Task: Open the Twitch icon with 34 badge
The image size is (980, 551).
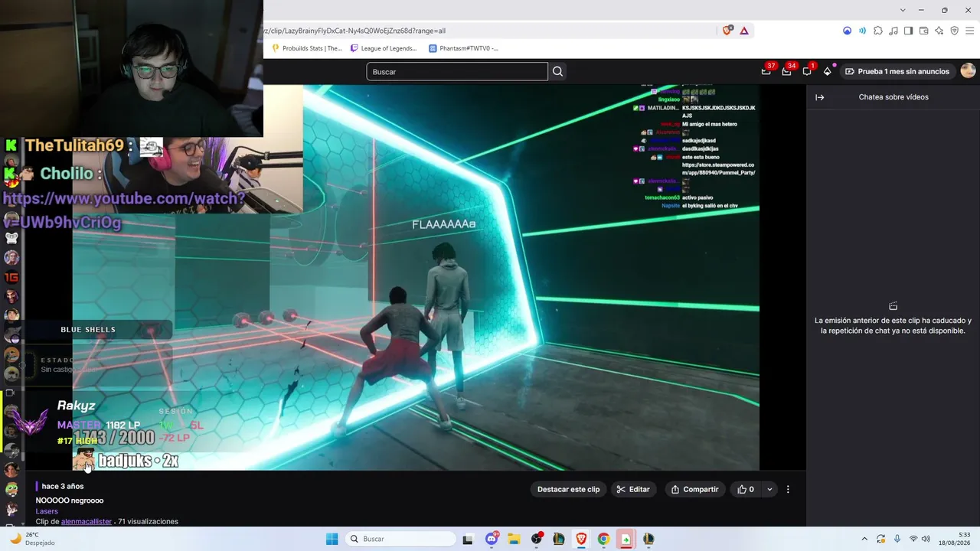Action: pyautogui.click(x=787, y=71)
